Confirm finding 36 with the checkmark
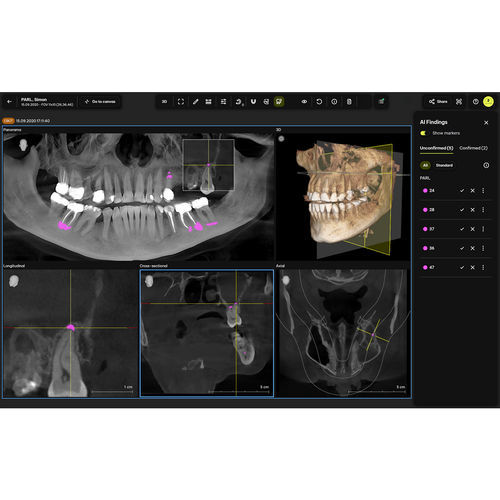Viewport: 500px width, 500px height. click(x=462, y=248)
